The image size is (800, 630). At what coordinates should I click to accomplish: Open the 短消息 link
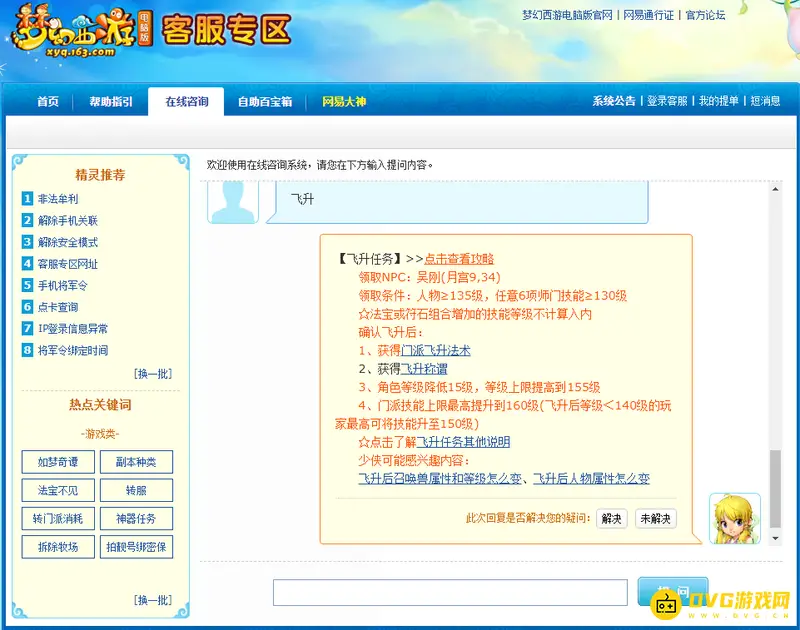[x=765, y=101]
